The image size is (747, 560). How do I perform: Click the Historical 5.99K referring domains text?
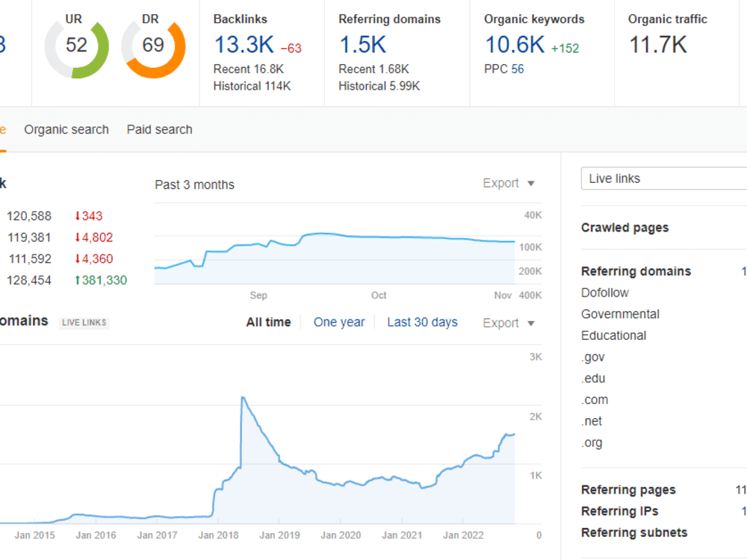(x=379, y=86)
